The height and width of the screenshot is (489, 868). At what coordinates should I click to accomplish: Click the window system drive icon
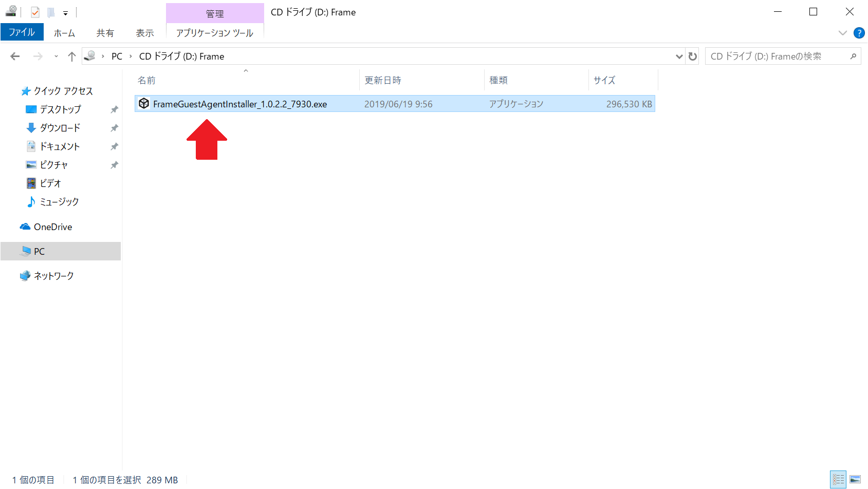point(11,11)
